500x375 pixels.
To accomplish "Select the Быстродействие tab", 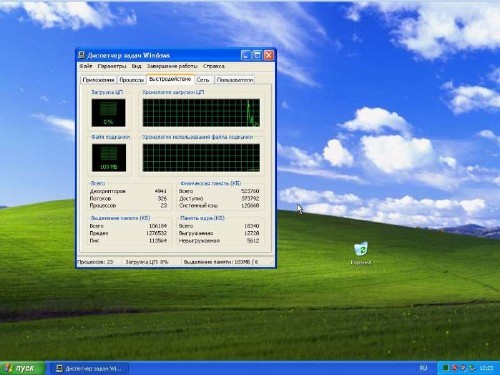I will coord(170,79).
